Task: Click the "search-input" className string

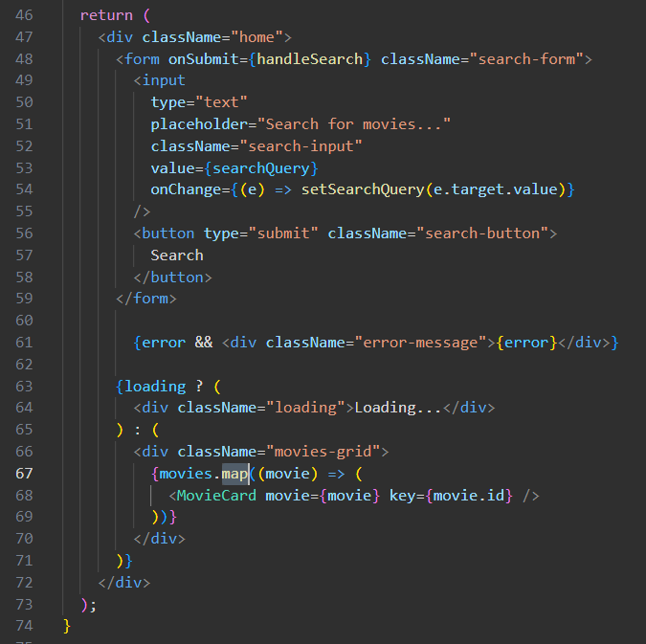Action: click(305, 146)
